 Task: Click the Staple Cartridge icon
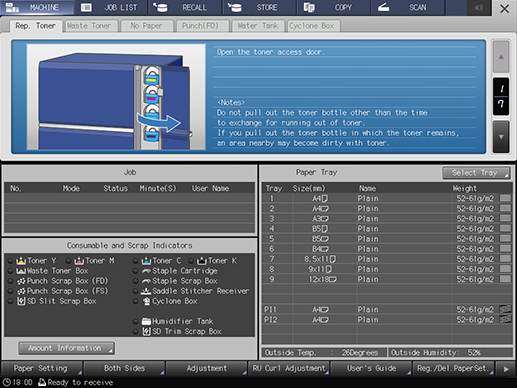[146, 271]
